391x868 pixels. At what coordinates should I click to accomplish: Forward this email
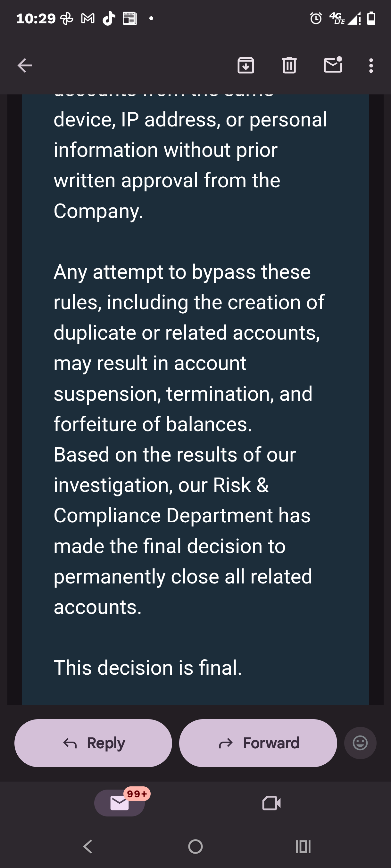(258, 743)
